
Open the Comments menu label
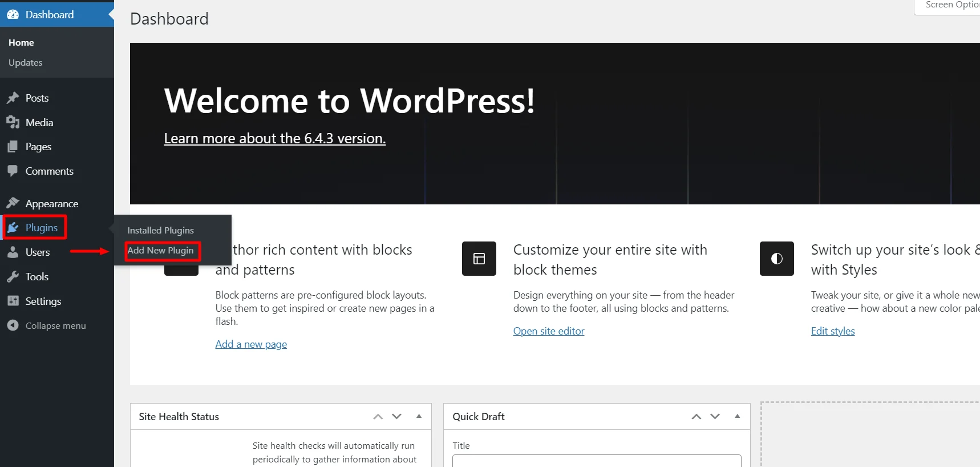pyautogui.click(x=50, y=171)
